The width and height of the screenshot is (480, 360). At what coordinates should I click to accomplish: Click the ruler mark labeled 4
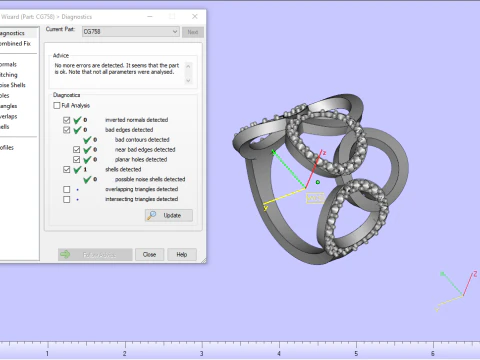279,353
